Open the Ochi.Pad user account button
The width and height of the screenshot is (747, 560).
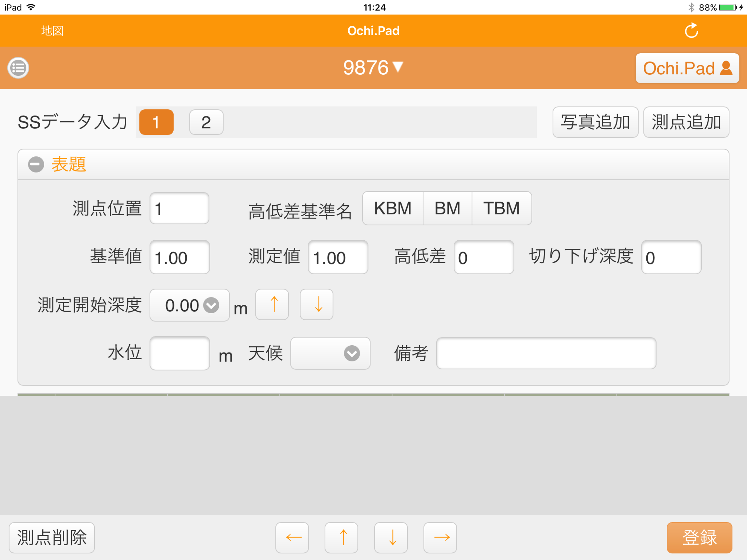coord(687,68)
